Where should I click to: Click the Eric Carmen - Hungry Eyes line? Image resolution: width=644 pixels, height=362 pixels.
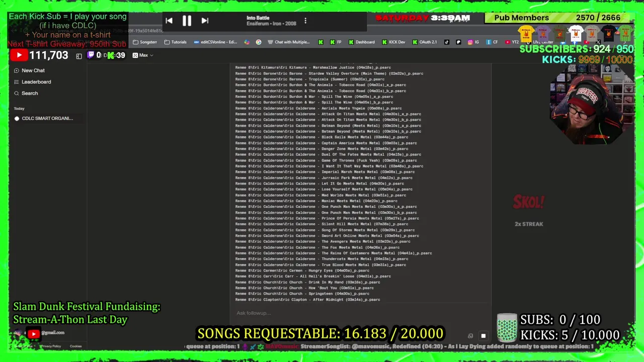302,270
